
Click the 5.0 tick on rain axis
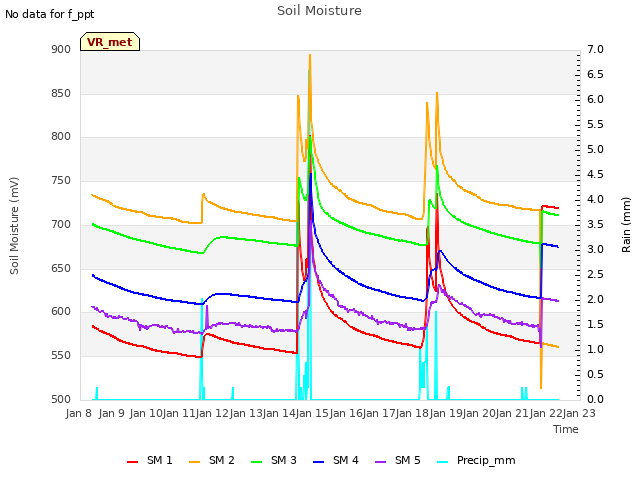[x=595, y=150]
